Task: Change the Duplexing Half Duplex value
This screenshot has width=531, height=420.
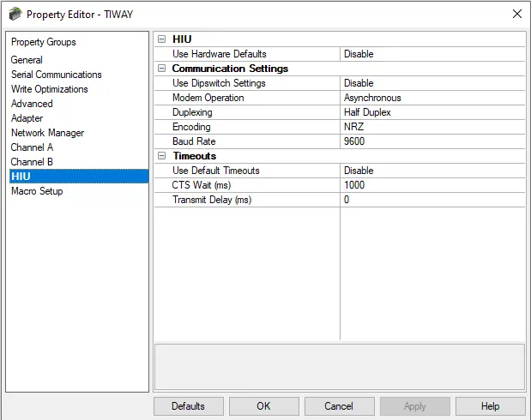Action: (x=432, y=112)
